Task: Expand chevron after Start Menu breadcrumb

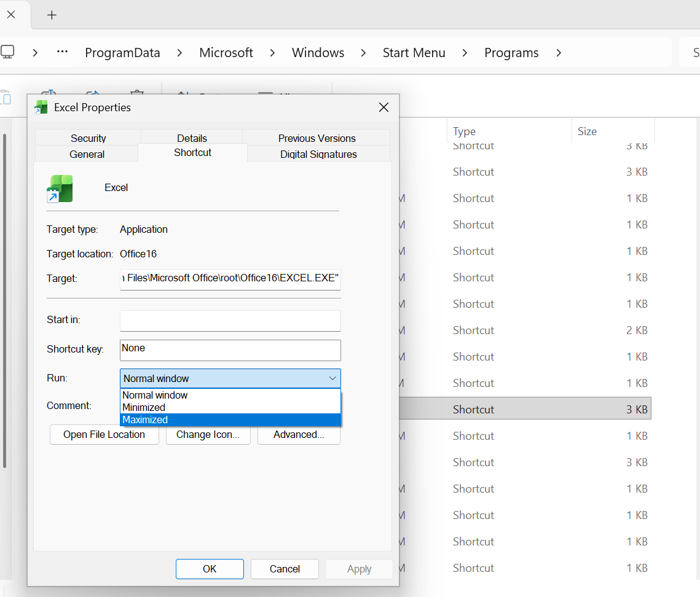Action: click(x=465, y=53)
